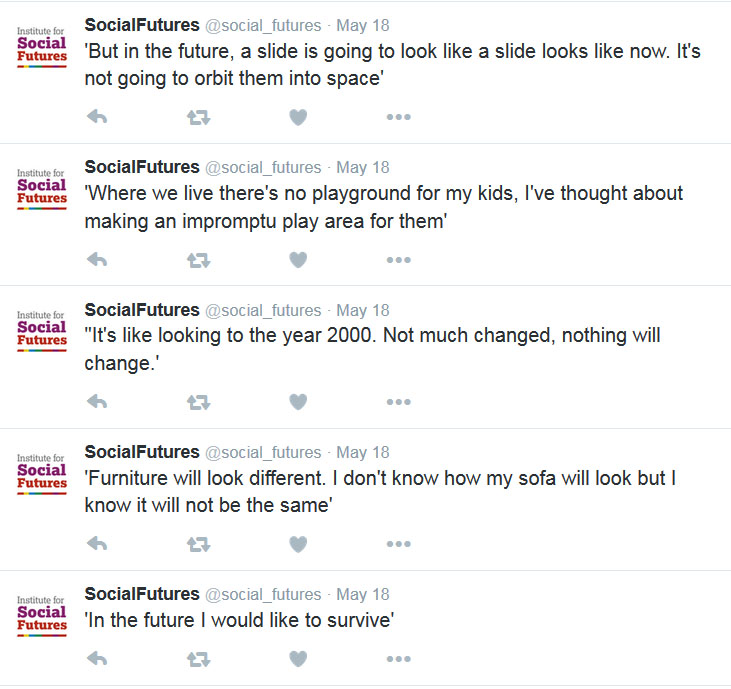731x689 pixels.
Task: Reply to the 'year 2000' tweet
Action: click(97, 402)
